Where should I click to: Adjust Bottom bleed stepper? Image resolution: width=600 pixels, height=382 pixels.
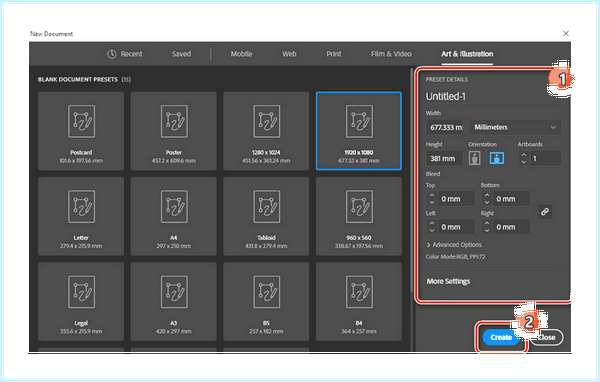(487, 199)
